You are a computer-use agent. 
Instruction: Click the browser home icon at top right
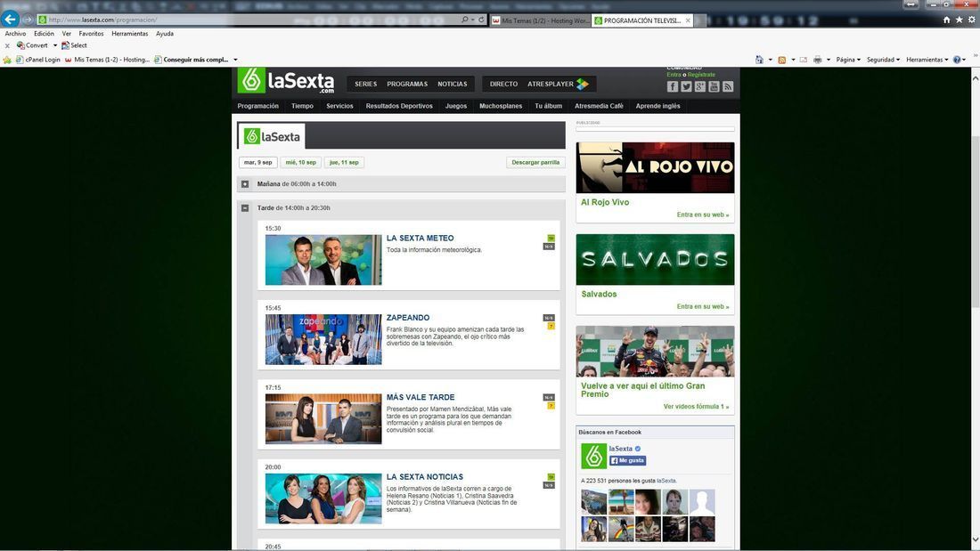point(946,20)
